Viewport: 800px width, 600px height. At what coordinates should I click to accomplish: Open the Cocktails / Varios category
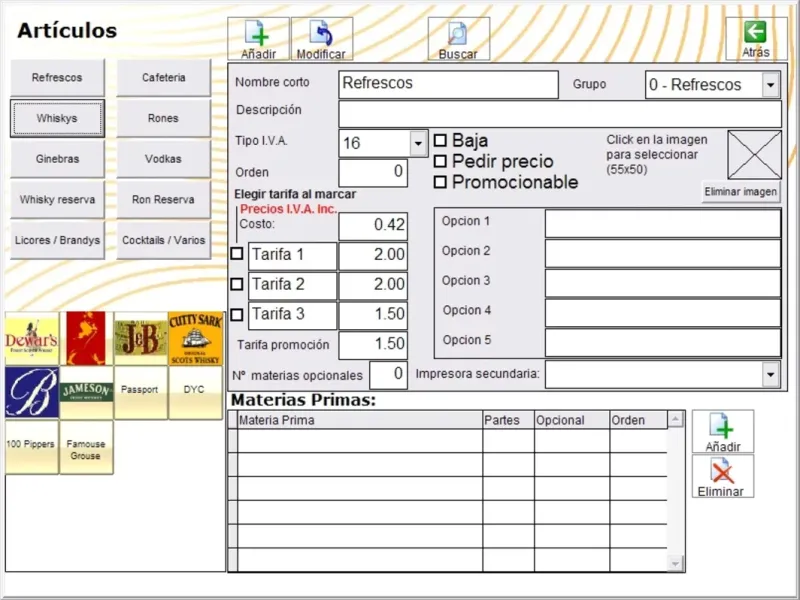[x=163, y=240]
